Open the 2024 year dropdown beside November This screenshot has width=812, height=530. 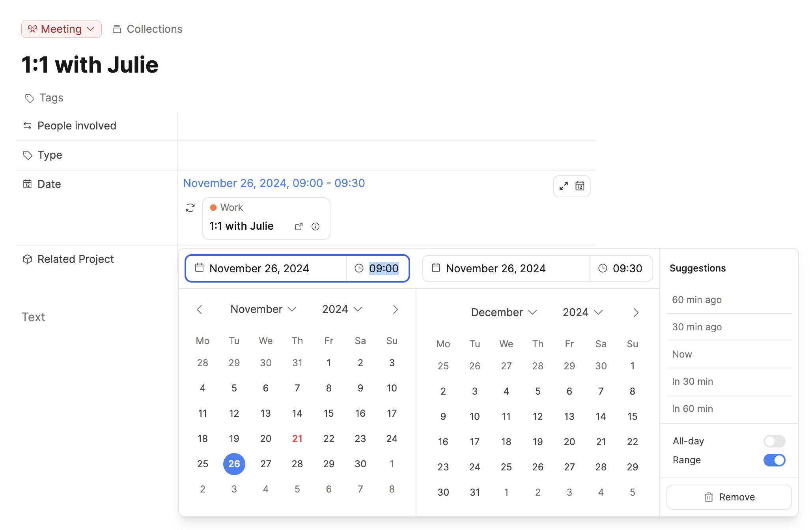(x=342, y=309)
